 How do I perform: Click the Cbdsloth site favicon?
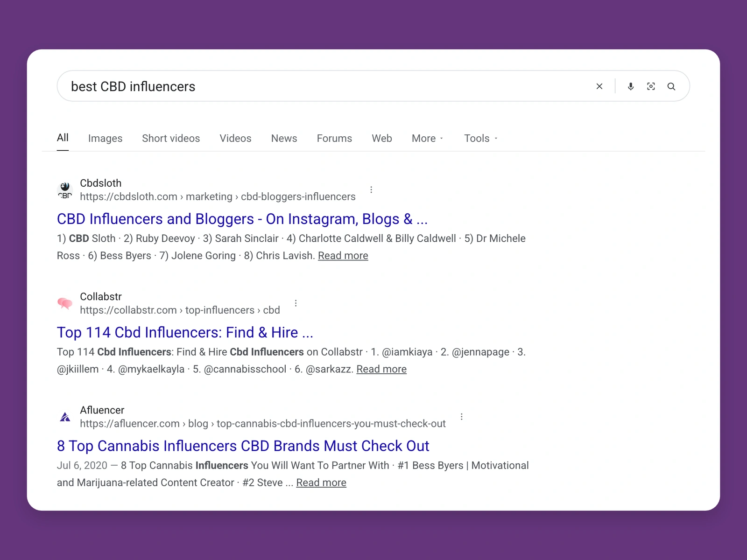coord(65,190)
